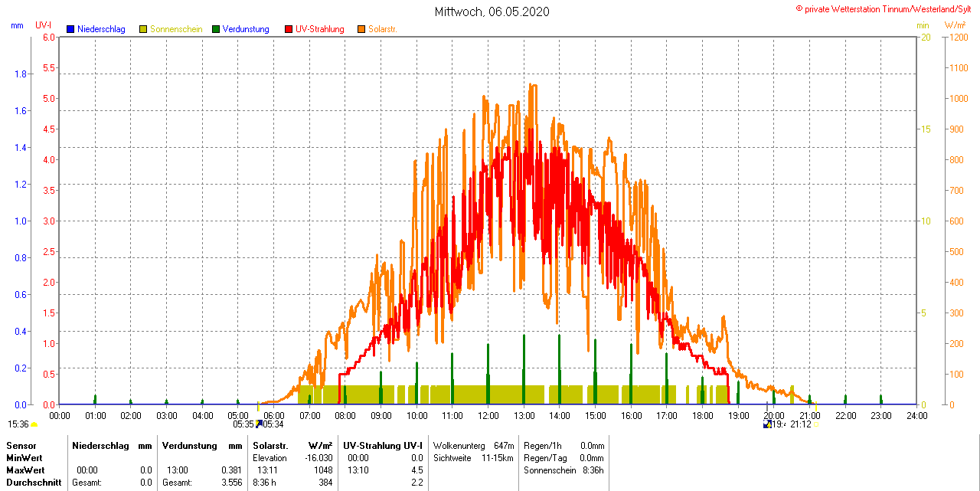The height and width of the screenshot is (491, 980).
Task: Select the Verdunstung legend label
Action: [246, 29]
